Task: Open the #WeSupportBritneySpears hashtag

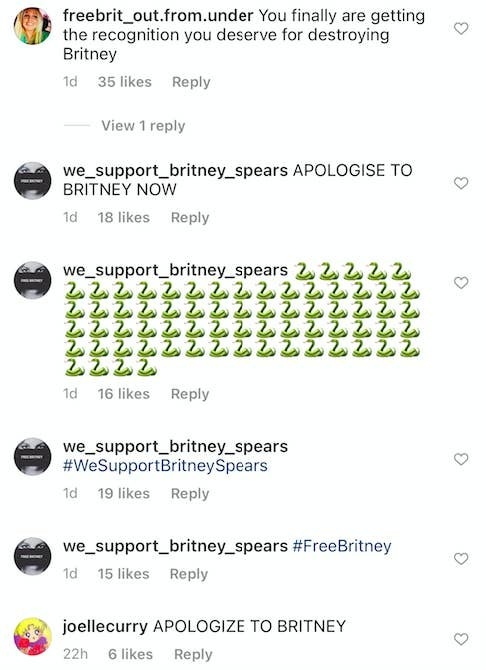Action: [x=165, y=465]
